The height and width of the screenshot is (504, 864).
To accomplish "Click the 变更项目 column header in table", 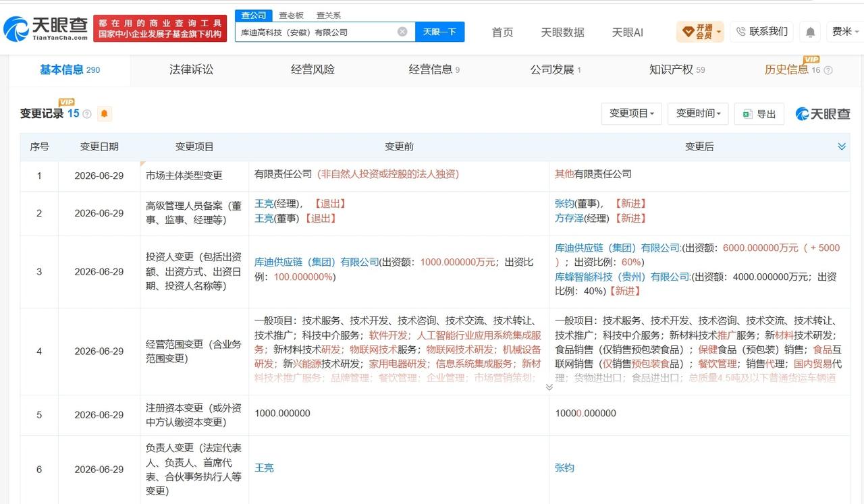I will pyautogui.click(x=194, y=146).
